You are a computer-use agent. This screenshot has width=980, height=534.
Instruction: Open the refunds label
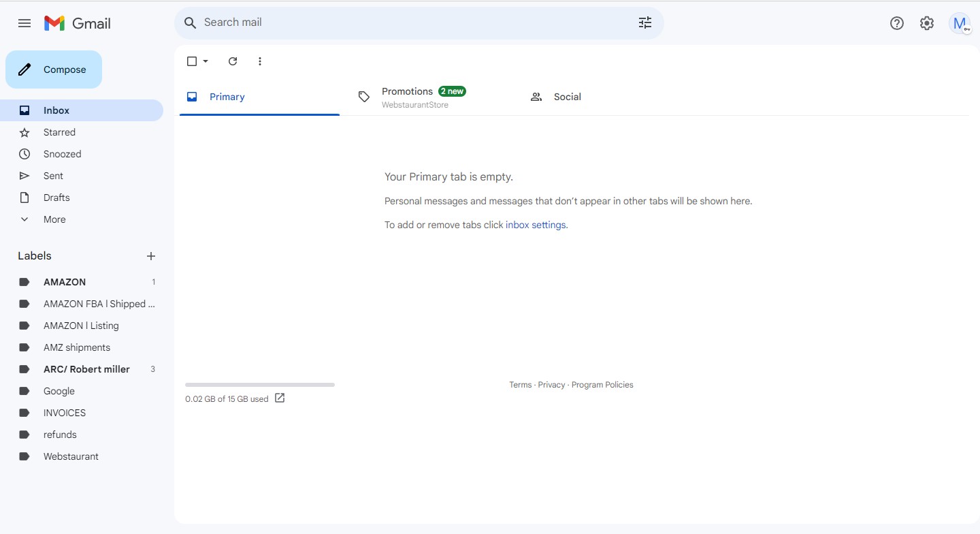pyautogui.click(x=82, y=435)
